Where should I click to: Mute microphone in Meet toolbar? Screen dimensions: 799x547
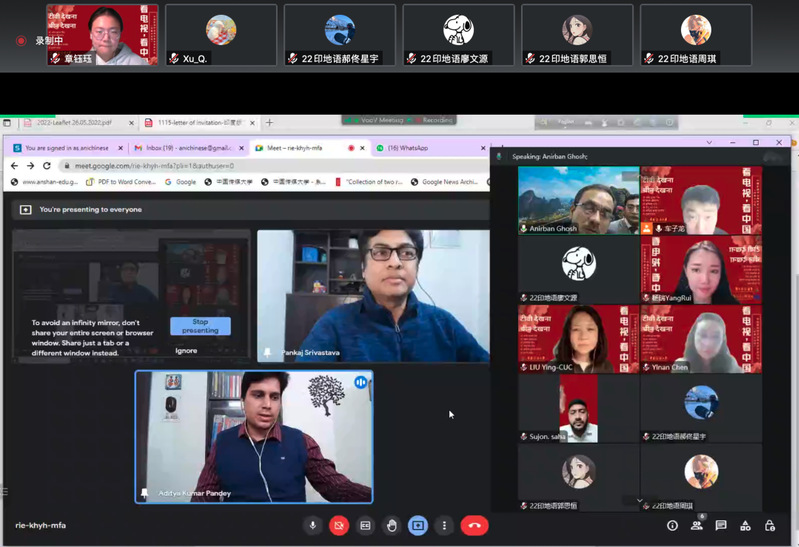pyautogui.click(x=313, y=525)
